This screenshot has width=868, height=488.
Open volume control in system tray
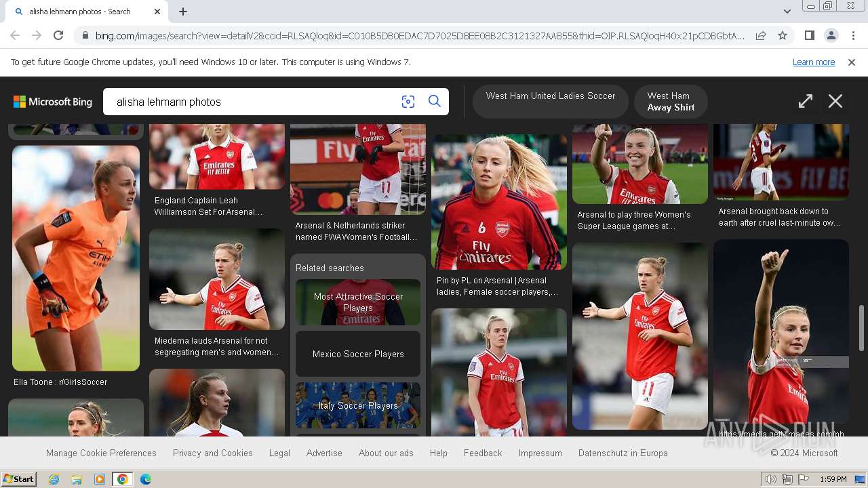[x=771, y=479]
